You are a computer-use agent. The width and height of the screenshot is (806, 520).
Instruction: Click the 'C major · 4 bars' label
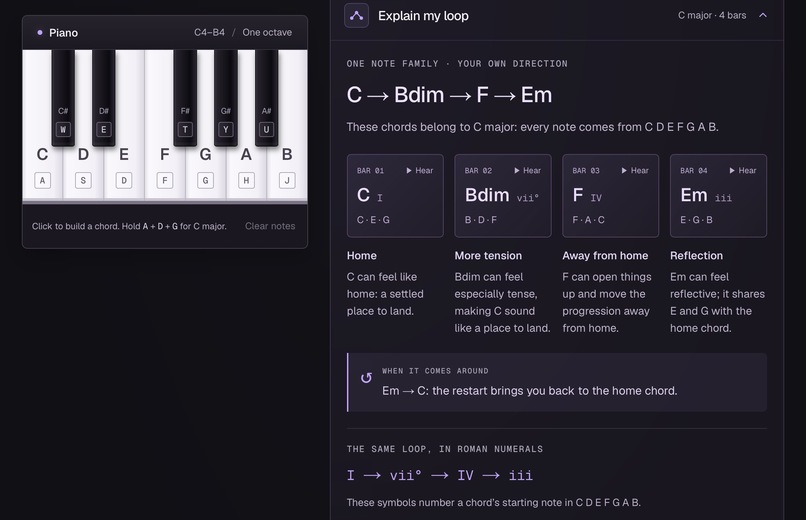(x=712, y=15)
